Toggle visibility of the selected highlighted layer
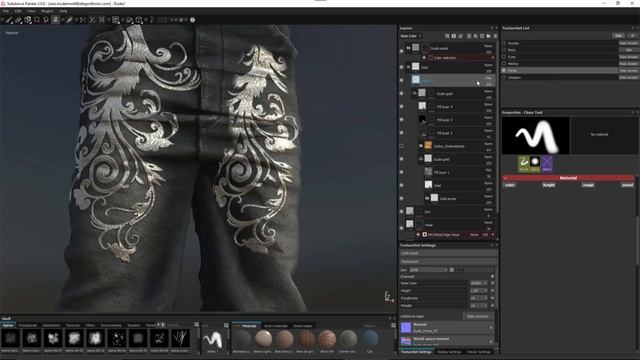 [x=402, y=80]
